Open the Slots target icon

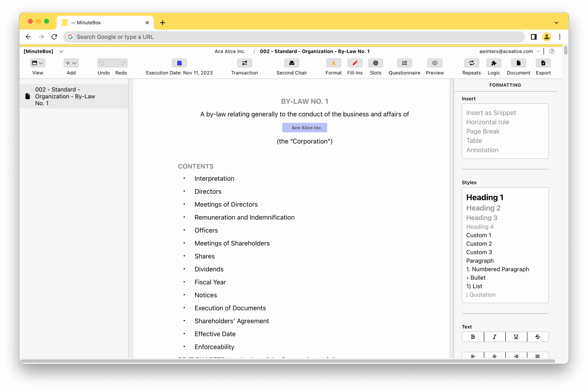(375, 63)
